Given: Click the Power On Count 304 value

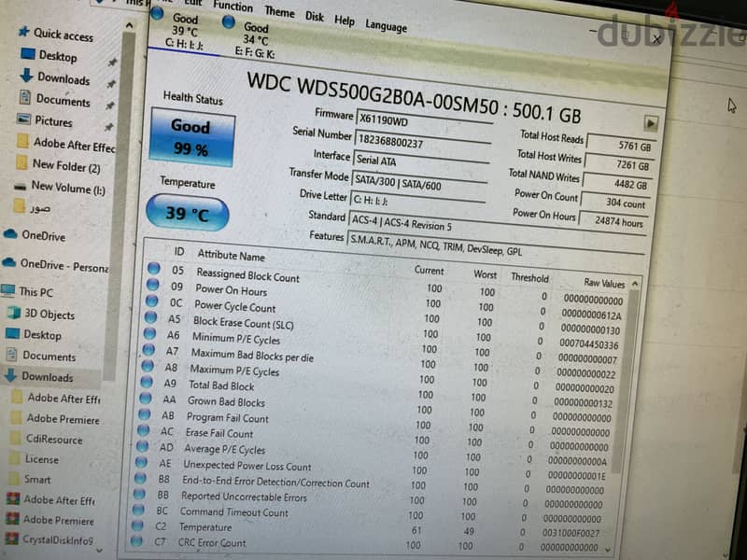Looking at the screenshot, I should (615, 202).
